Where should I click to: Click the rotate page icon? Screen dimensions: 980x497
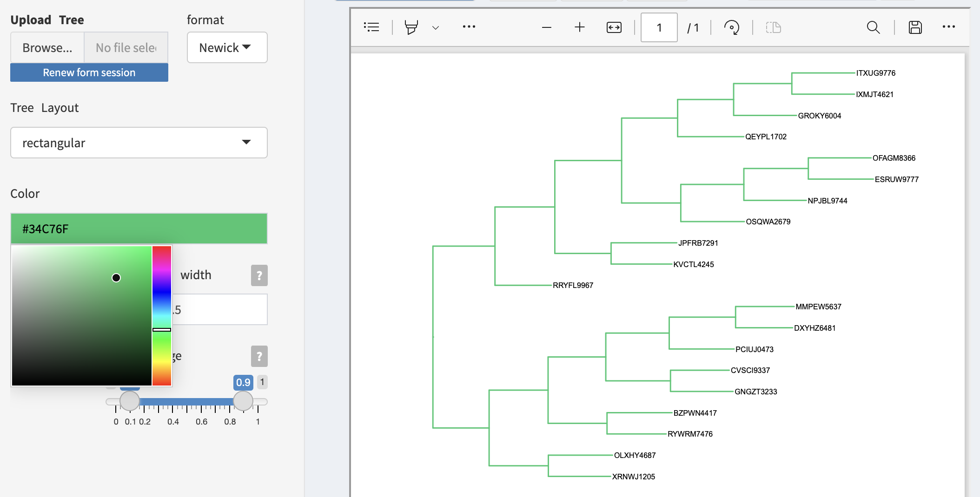pyautogui.click(x=731, y=27)
